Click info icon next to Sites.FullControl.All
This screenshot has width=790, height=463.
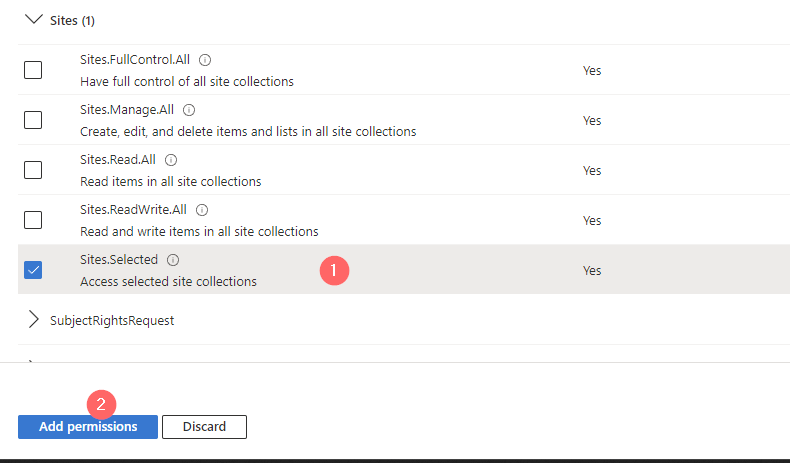(205, 60)
